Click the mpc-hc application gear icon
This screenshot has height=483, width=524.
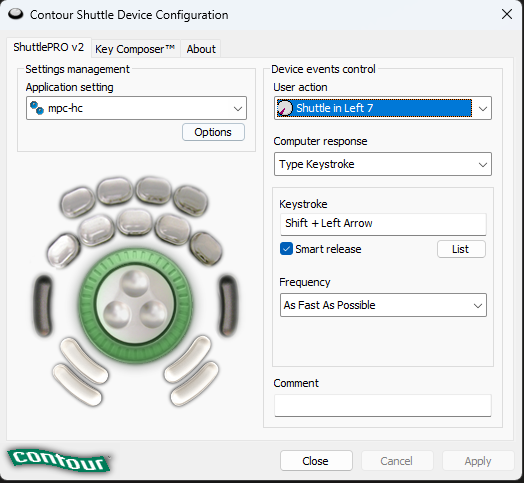[x=37, y=108]
